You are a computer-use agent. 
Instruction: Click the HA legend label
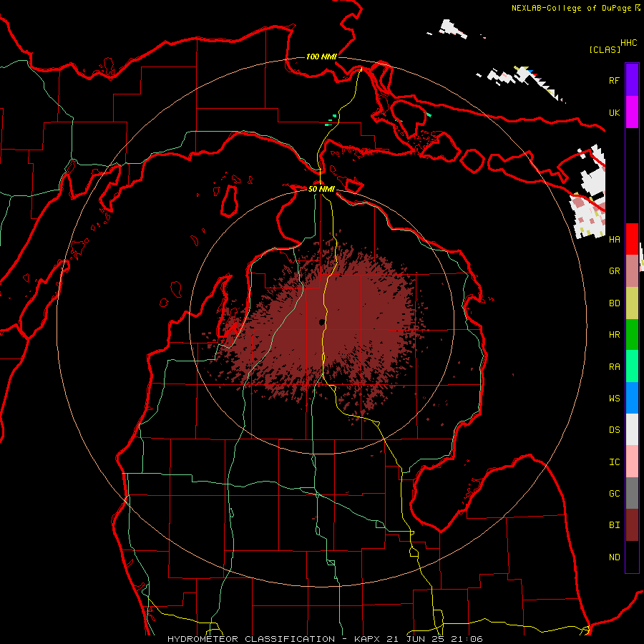[x=614, y=240]
